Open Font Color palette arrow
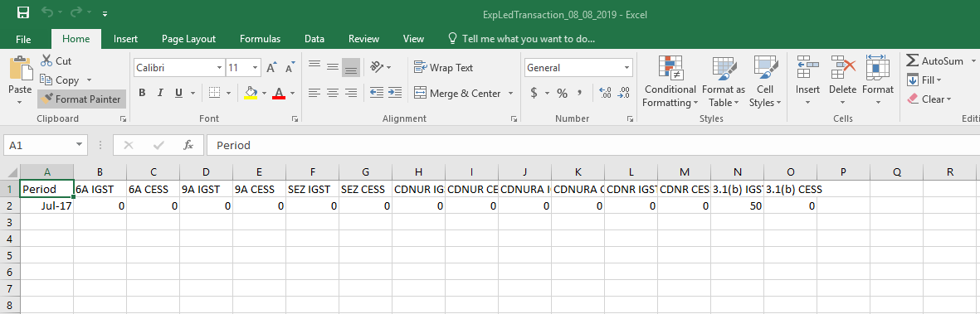 (x=292, y=93)
